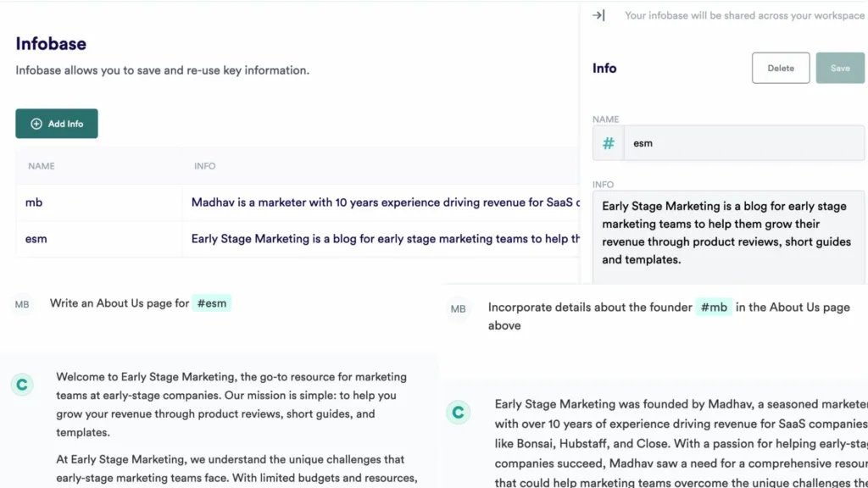Click 'Your infobase will be shared' notice
868x488 pixels.
coord(744,15)
